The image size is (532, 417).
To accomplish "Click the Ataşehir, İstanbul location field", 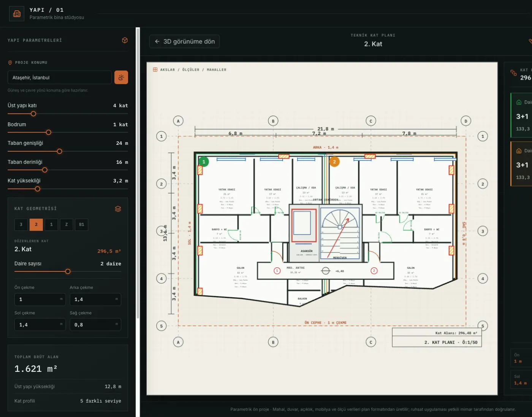I will pyautogui.click(x=60, y=77).
